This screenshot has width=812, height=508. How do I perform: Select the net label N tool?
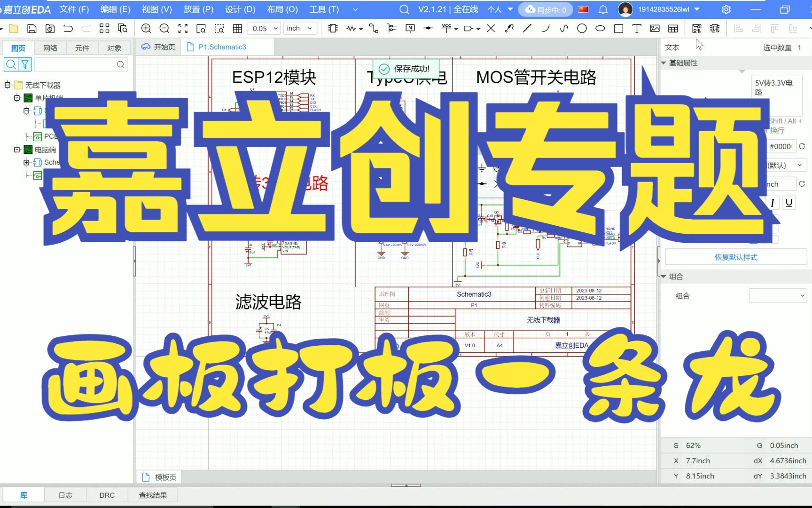pyautogui.click(x=410, y=29)
